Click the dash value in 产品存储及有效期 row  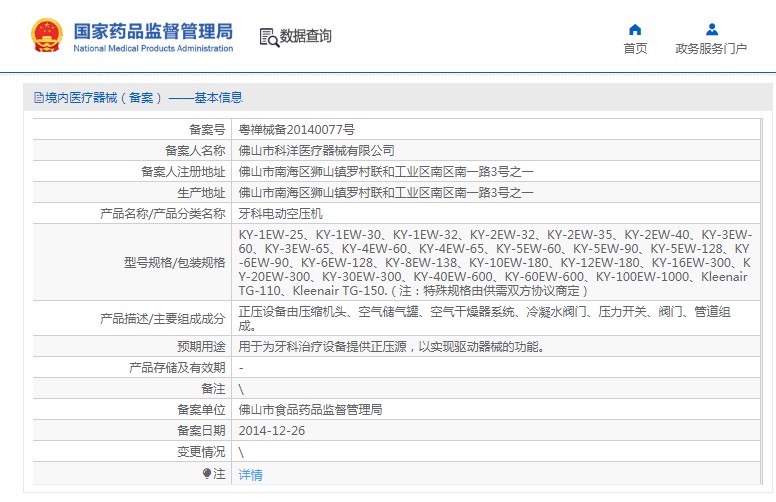click(241, 368)
